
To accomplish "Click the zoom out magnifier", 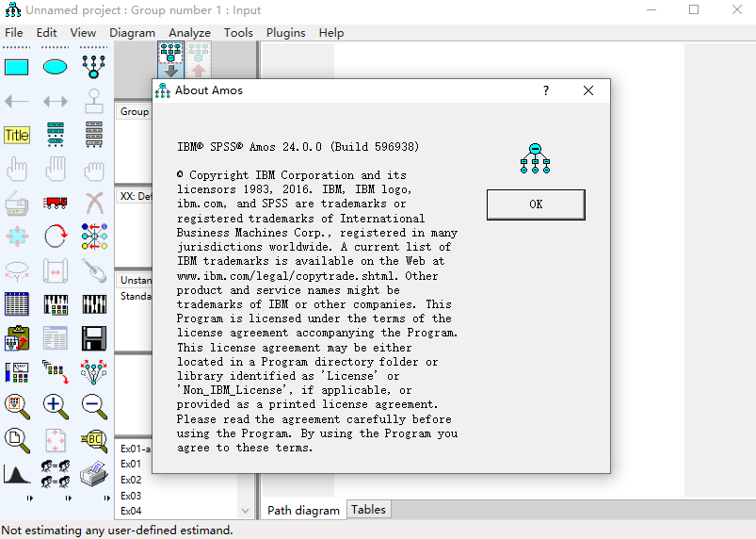I will (93, 406).
